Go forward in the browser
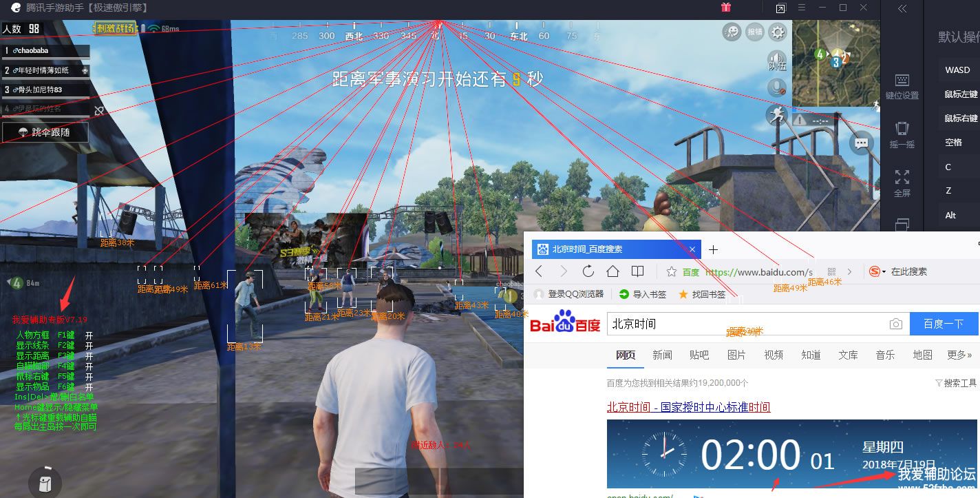Viewport: 980px width, 498px height. click(x=564, y=271)
